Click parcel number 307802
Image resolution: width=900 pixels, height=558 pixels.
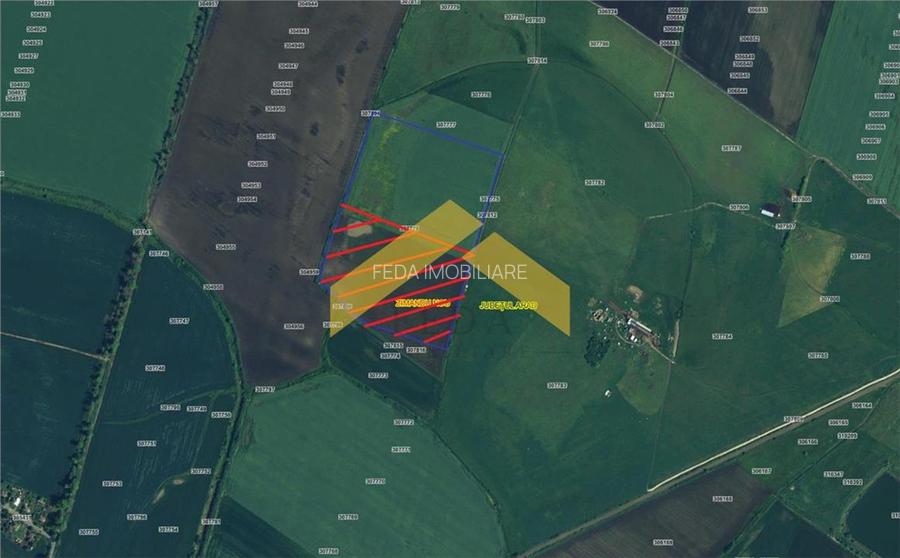(655, 125)
